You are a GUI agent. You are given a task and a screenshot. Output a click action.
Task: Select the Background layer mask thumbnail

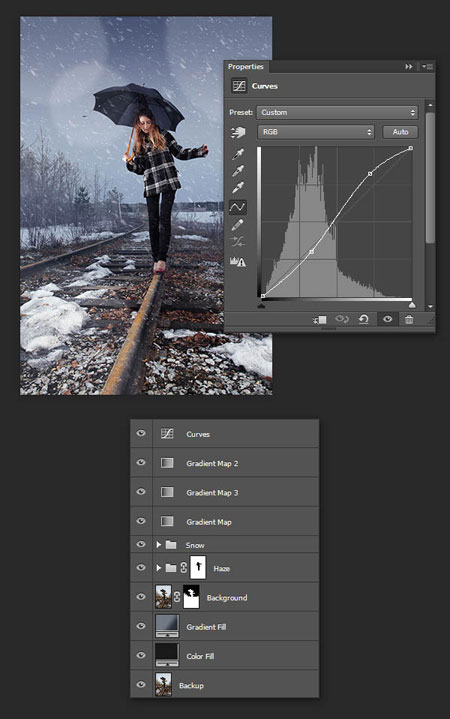tap(191, 597)
